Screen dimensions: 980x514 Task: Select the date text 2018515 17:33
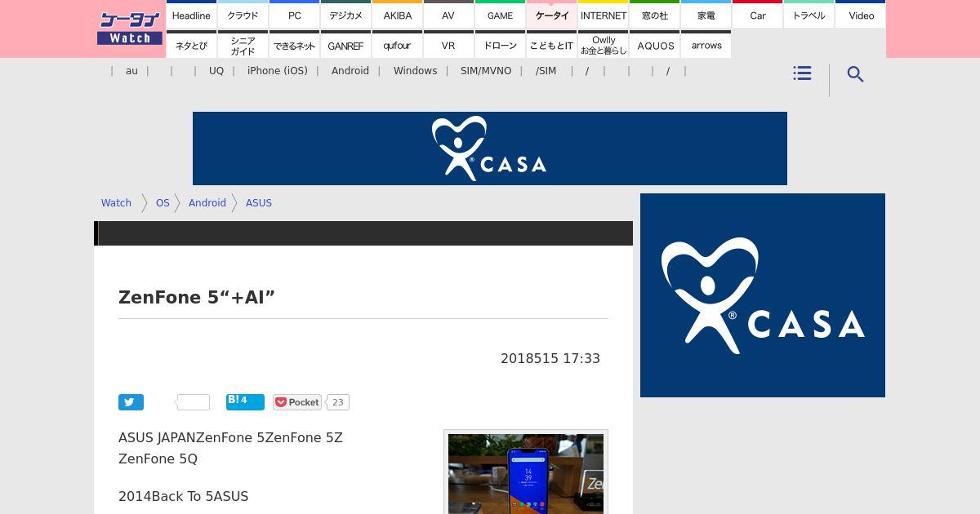(550, 359)
